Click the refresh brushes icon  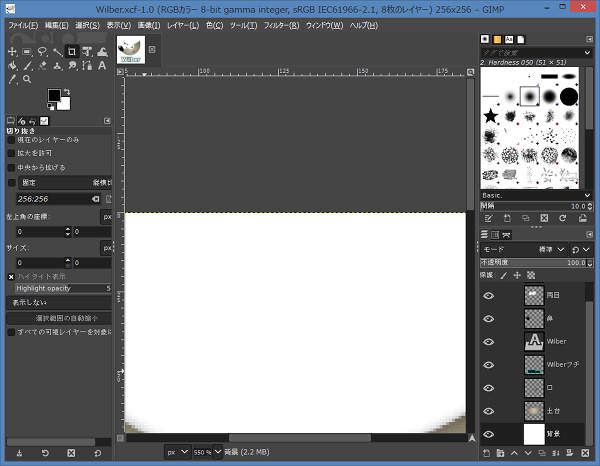point(562,218)
